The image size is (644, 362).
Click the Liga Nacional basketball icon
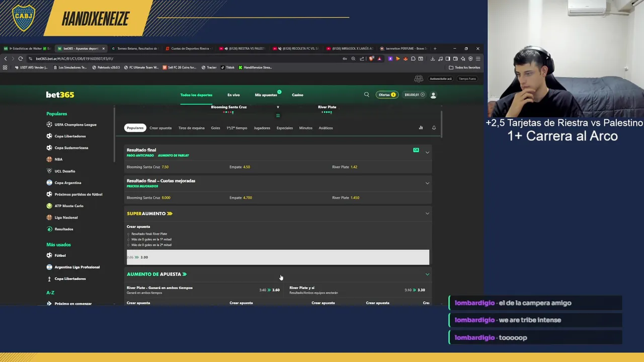(49, 217)
